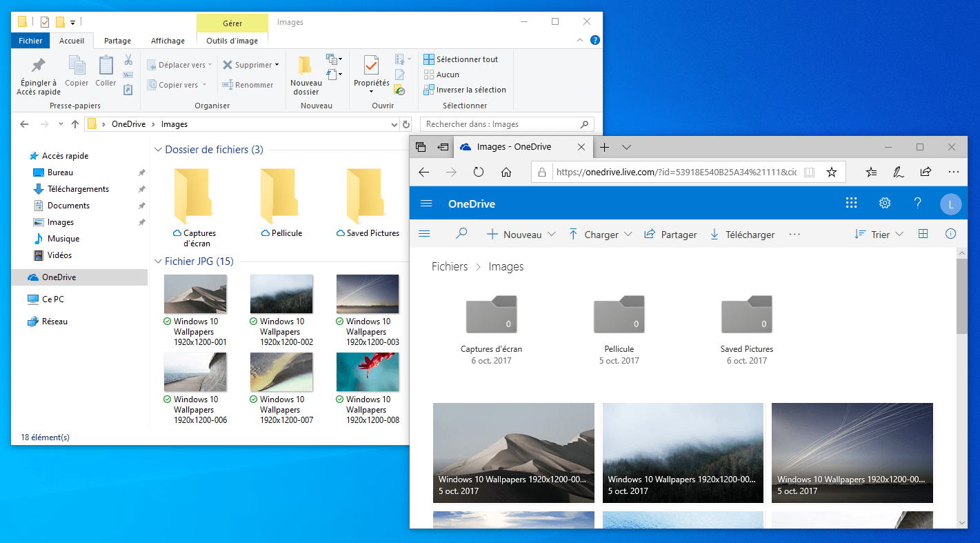Click OneDrive help question mark
Screen dimensions: 980x543
pos(918,203)
